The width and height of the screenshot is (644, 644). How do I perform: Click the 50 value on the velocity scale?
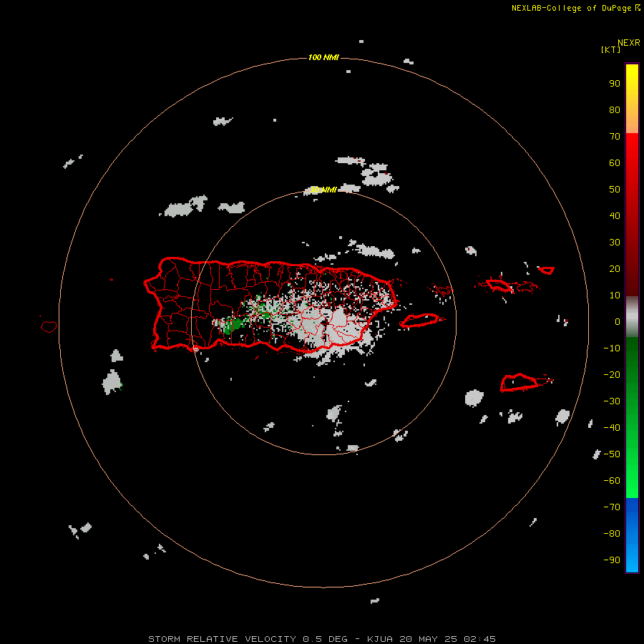coord(615,190)
